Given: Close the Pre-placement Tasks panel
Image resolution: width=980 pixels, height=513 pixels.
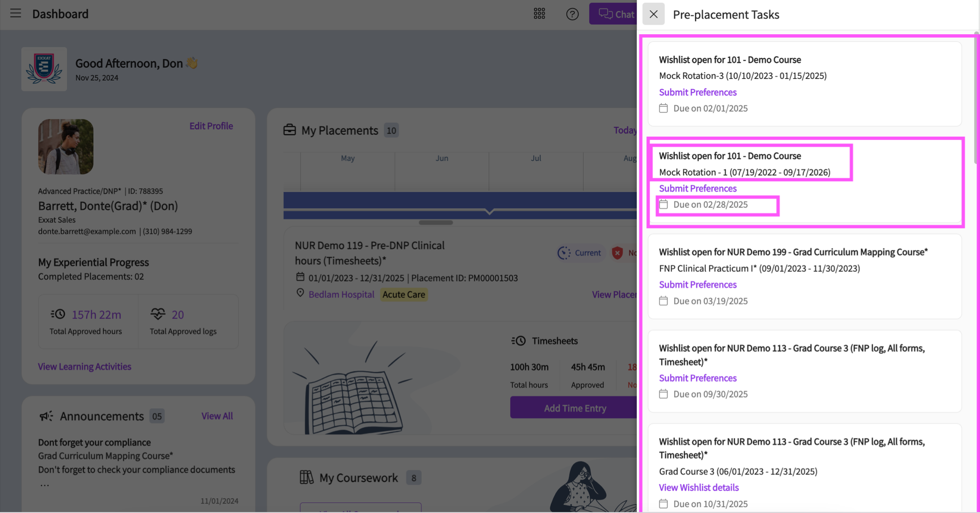Looking at the screenshot, I should 653,14.
